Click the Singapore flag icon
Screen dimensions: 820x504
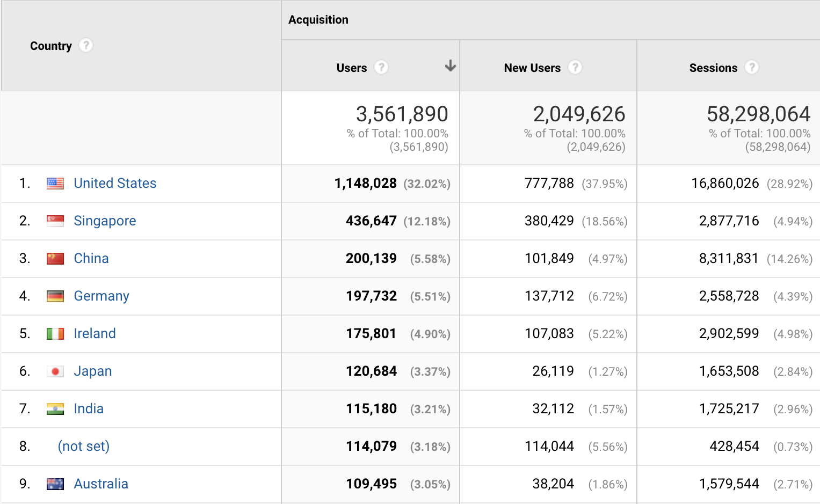[55, 221]
